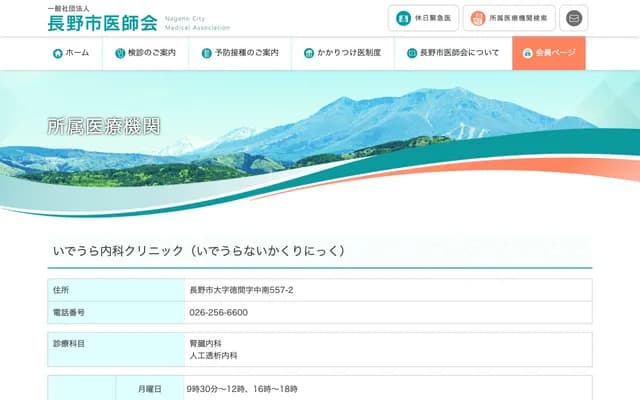
Task: Click the orange hospital icon in 所属医療機関検索
Action: pos(478,18)
